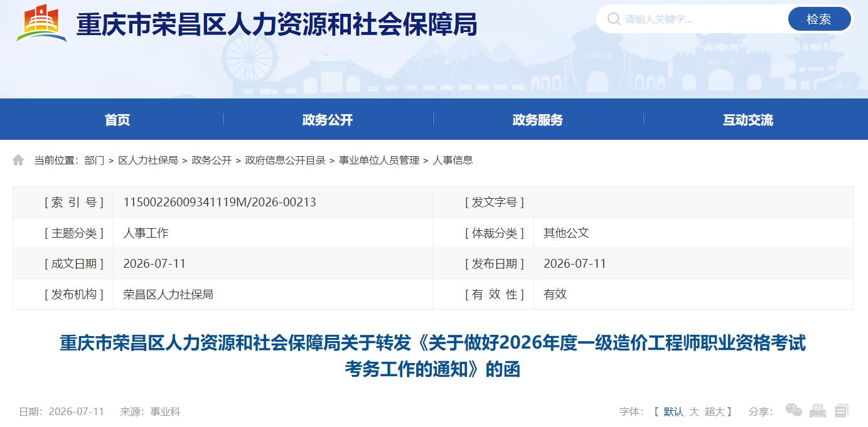Open the 互动交流 navigation tab

(748, 120)
